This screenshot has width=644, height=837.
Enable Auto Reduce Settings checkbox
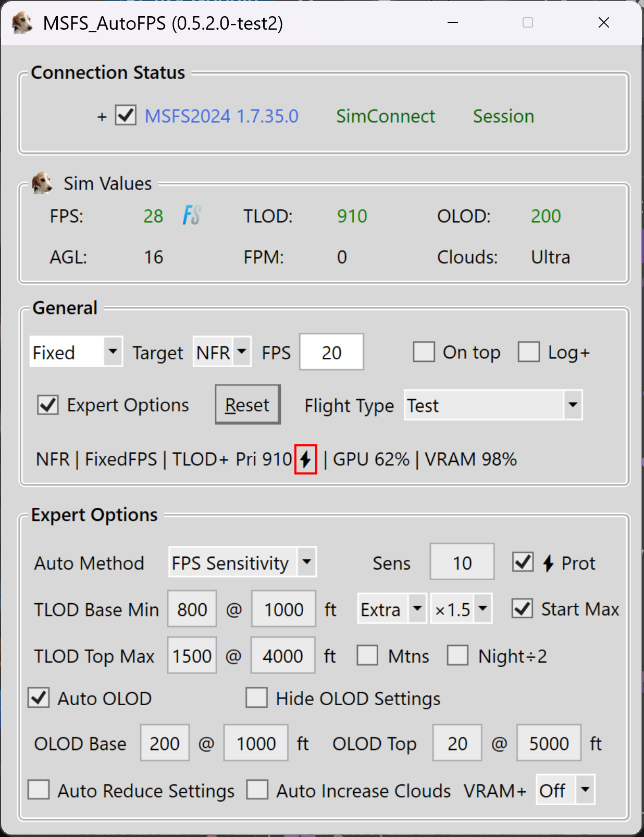point(39,790)
